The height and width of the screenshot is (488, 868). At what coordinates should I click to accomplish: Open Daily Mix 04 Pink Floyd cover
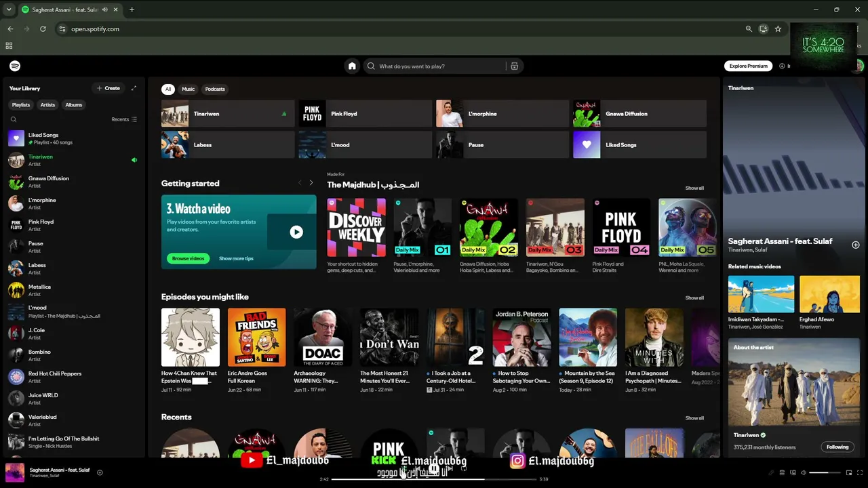click(622, 228)
